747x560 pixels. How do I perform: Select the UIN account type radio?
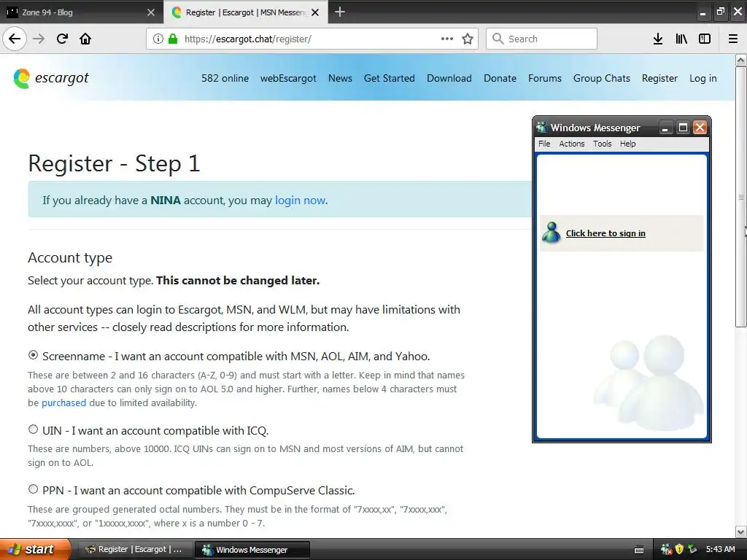point(33,429)
